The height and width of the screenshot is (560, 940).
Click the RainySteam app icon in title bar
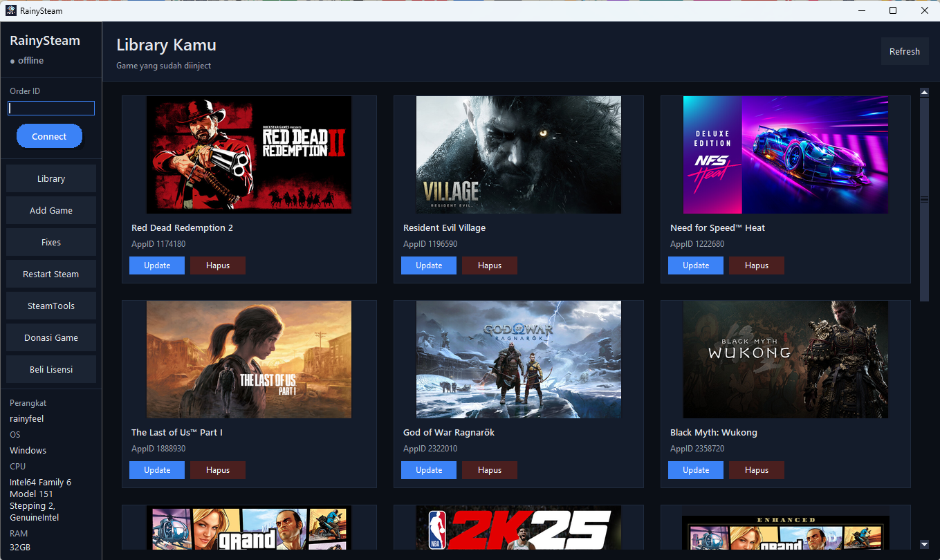point(11,10)
